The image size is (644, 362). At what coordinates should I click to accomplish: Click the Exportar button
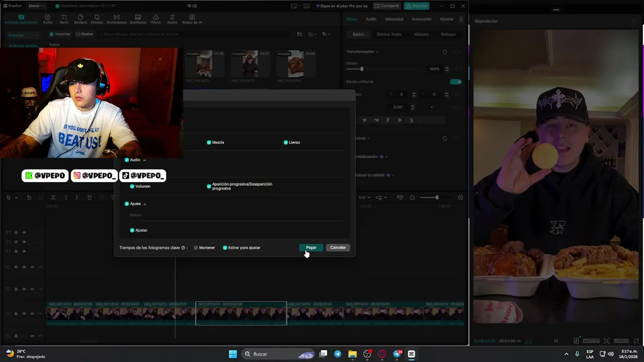pyautogui.click(x=417, y=6)
